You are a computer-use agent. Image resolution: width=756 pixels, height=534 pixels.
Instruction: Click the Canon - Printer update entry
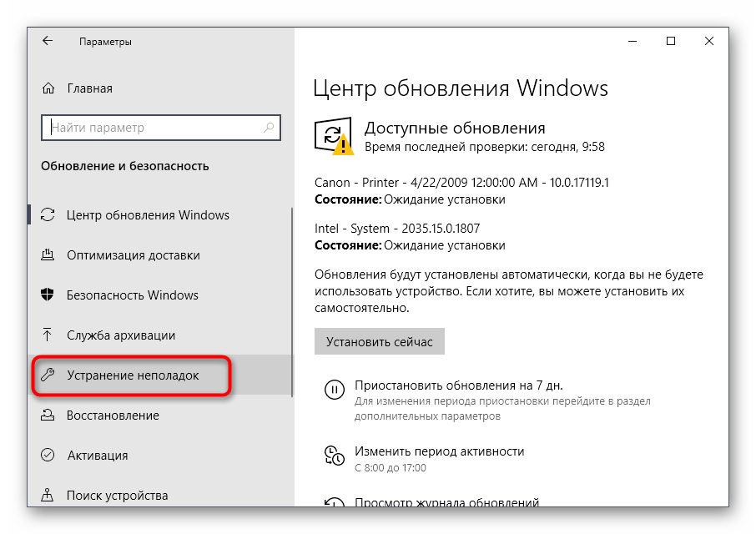click(461, 183)
